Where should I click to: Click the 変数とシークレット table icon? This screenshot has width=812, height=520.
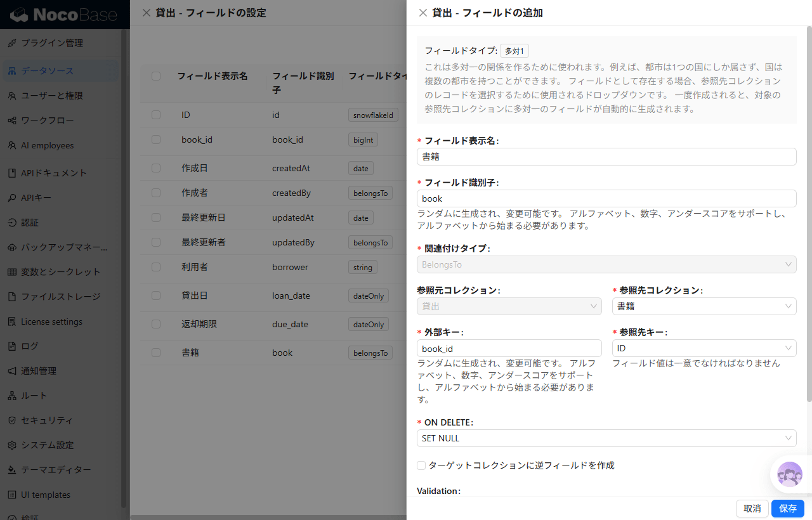pos(12,272)
